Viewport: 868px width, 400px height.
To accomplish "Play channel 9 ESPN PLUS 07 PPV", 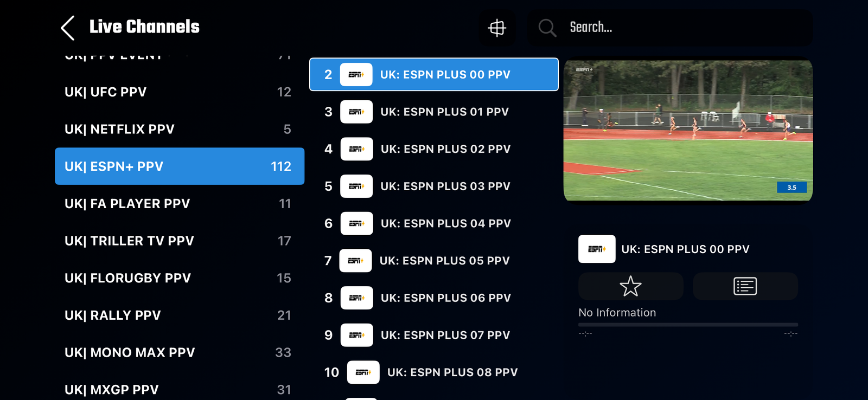I will tap(434, 335).
